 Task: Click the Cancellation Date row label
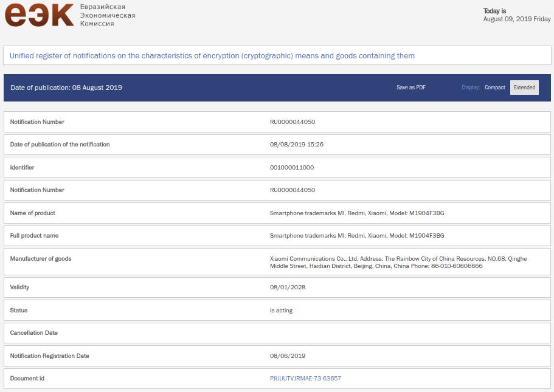34,333
